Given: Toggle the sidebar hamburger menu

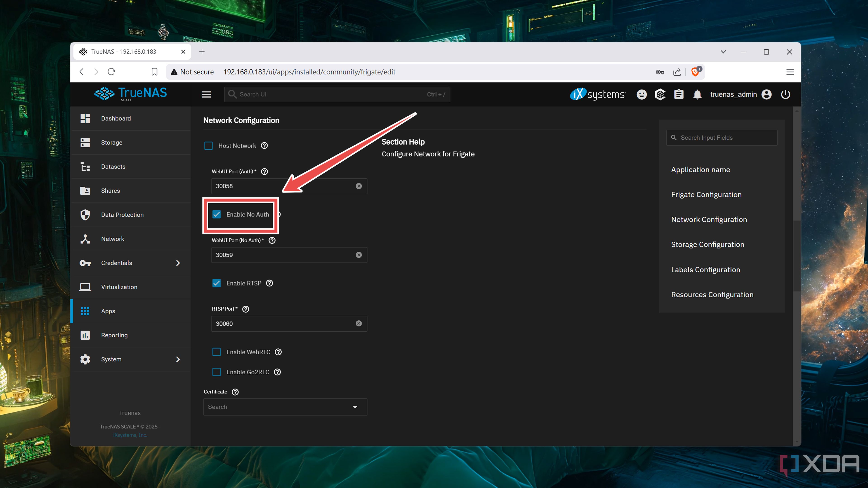Looking at the screenshot, I should coord(206,94).
